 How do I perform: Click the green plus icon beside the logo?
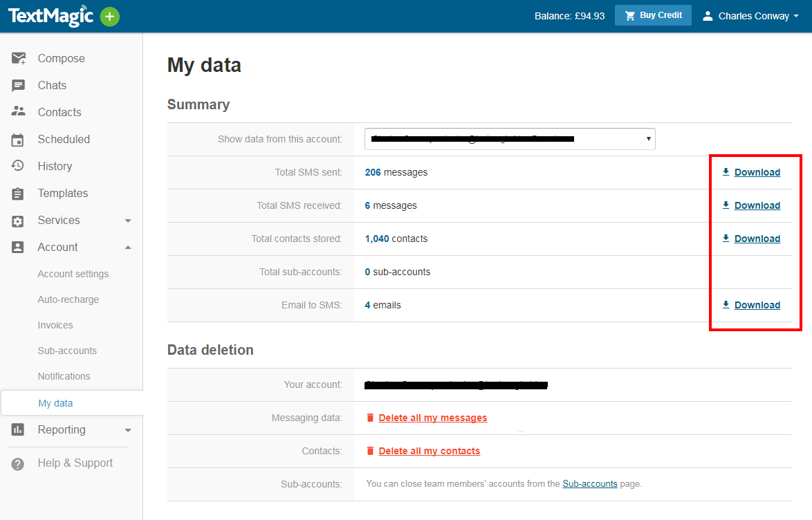click(109, 17)
